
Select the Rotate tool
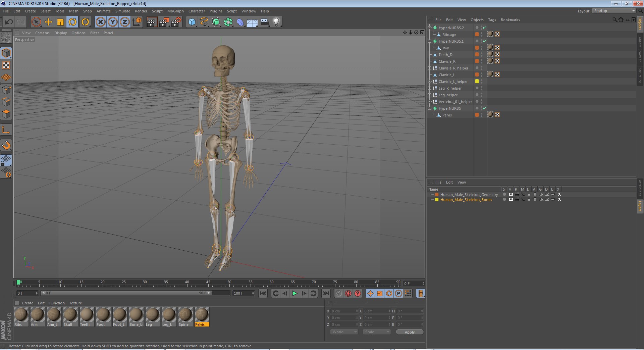(72, 22)
